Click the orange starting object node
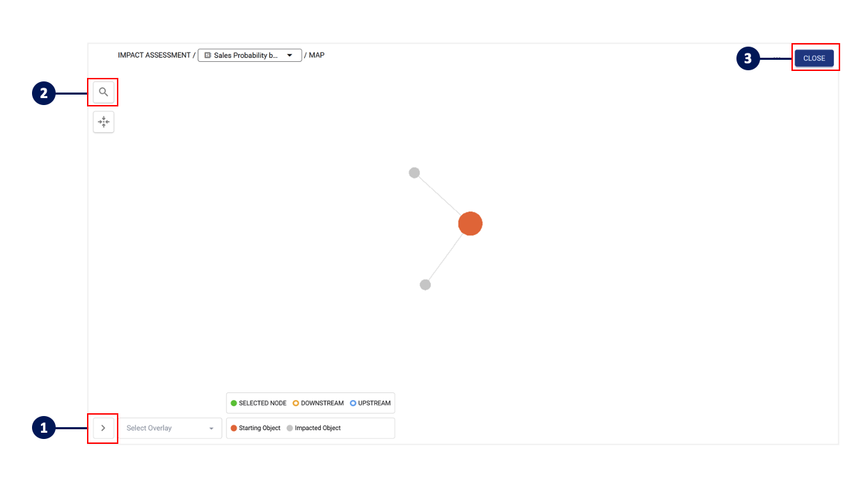868x503 pixels. (x=470, y=224)
